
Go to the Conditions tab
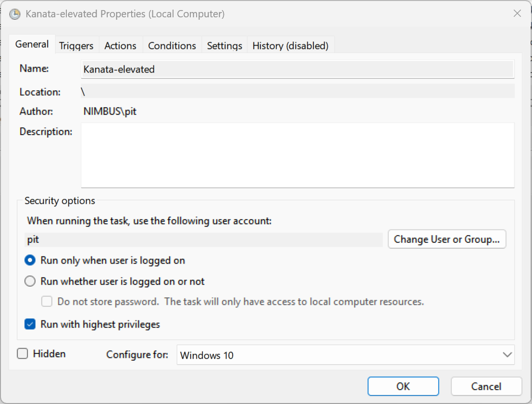pyautogui.click(x=172, y=46)
